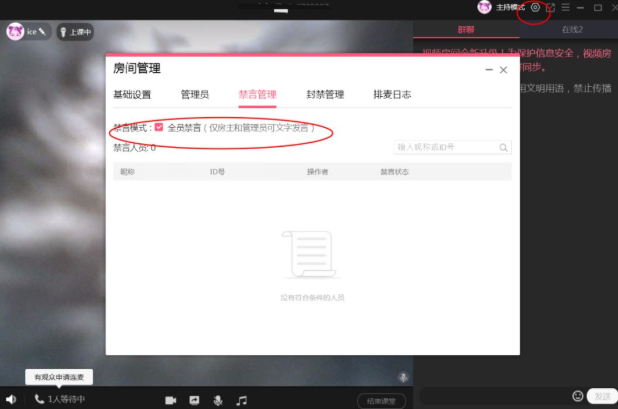Click the 发送 send button

coord(600,396)
